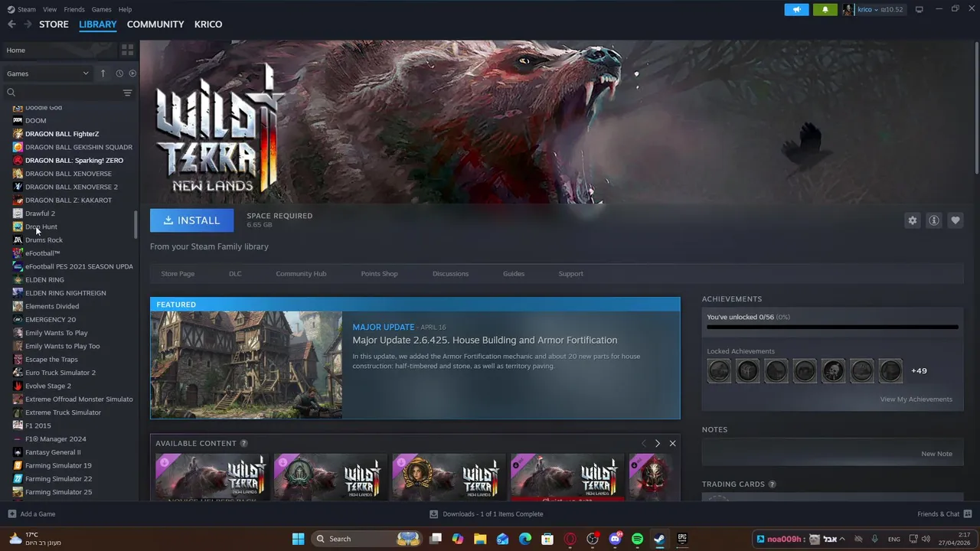Show Trading Cards help question mark
The width and height of the screenshot is (980, 551).
772,484
